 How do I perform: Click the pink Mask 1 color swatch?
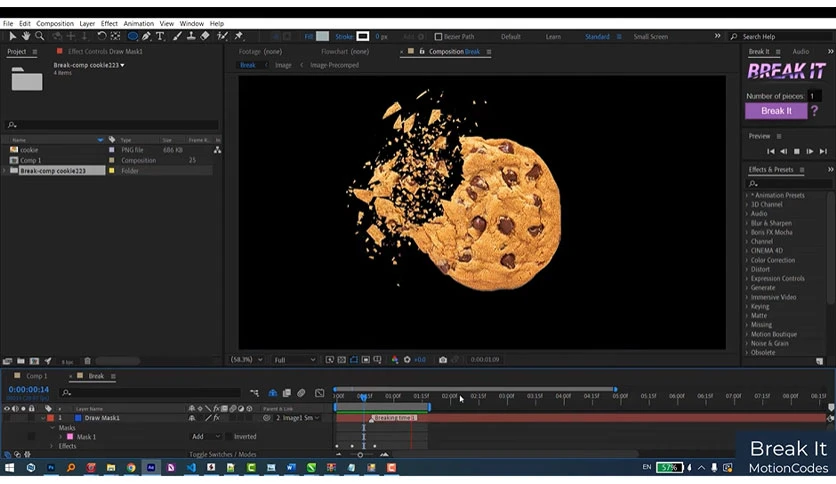70,437
